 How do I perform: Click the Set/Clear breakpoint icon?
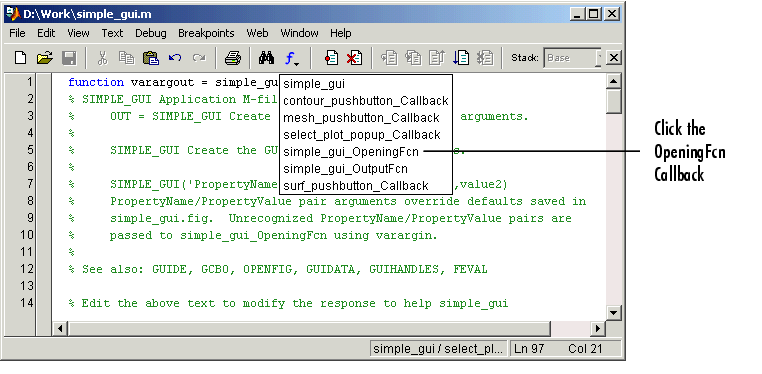click(x=331, y=58)
